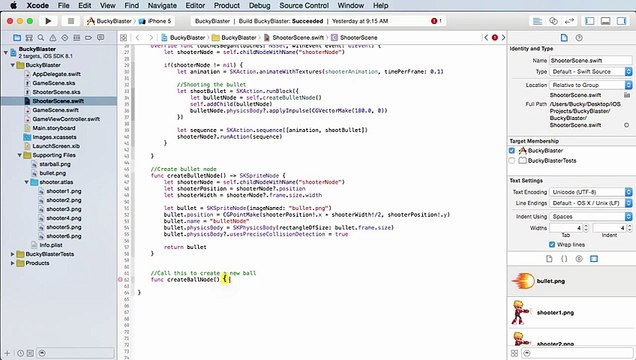Open the Find navigator icon

pyautogui.click(x=41, y=38)
